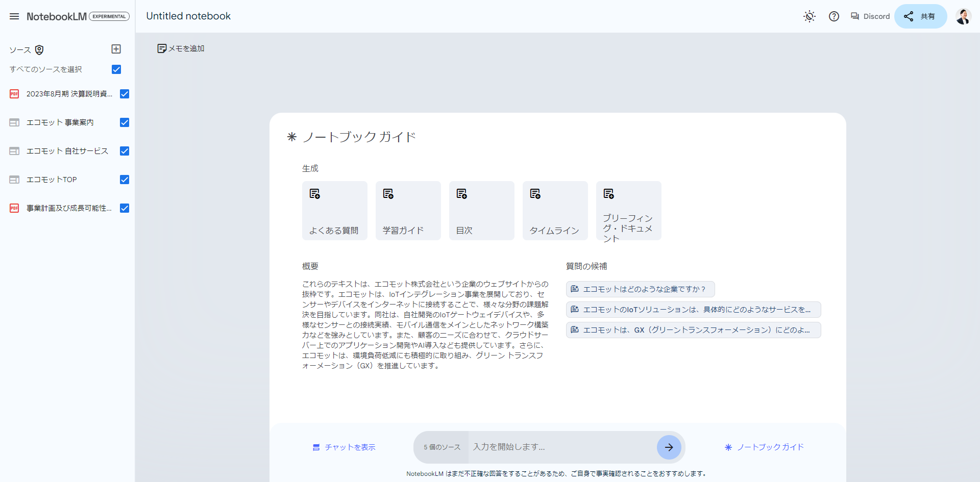Click the 共有 share button
Image resolution: width=980 pixels, height=482 pixels.
920,16
